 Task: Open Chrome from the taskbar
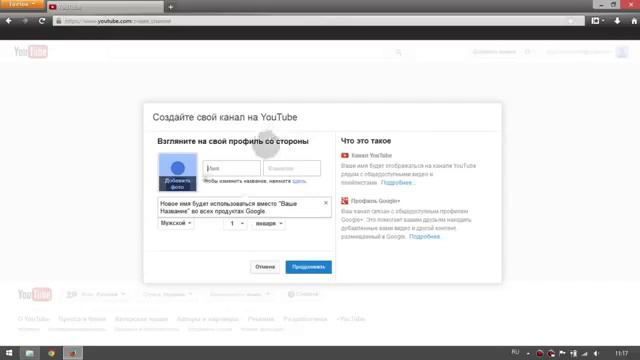tap(51, 353)
